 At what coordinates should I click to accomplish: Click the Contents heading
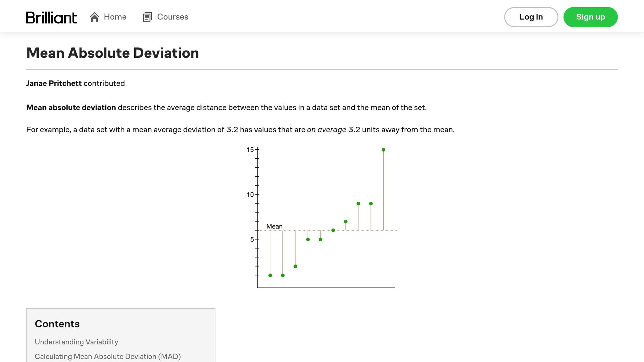point(57,324)
